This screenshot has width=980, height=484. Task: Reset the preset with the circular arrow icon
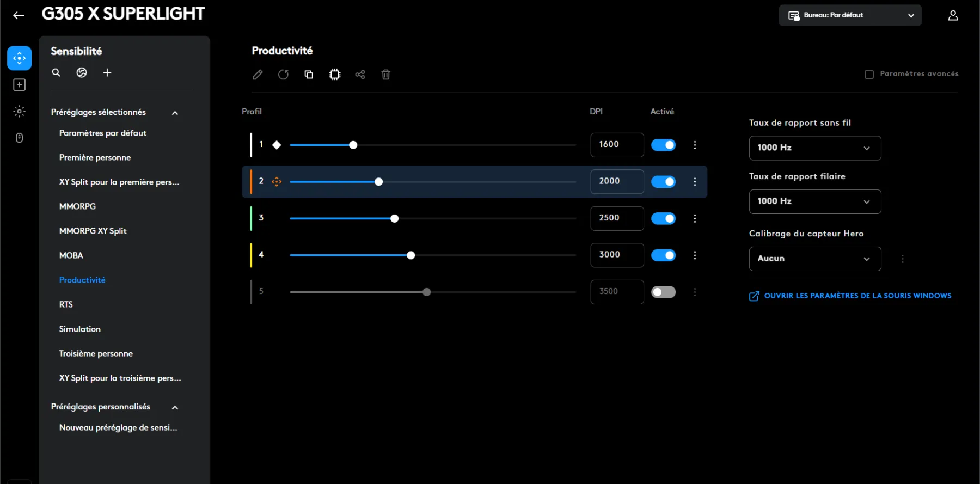[283, 75]
